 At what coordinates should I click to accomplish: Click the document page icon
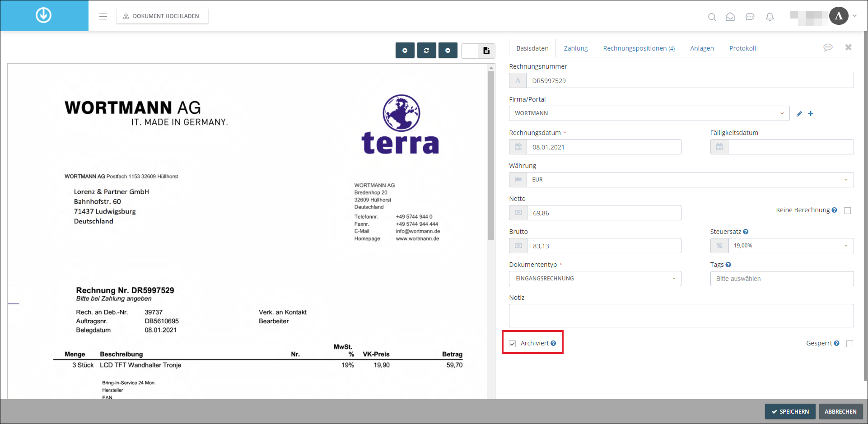point(486,51)
